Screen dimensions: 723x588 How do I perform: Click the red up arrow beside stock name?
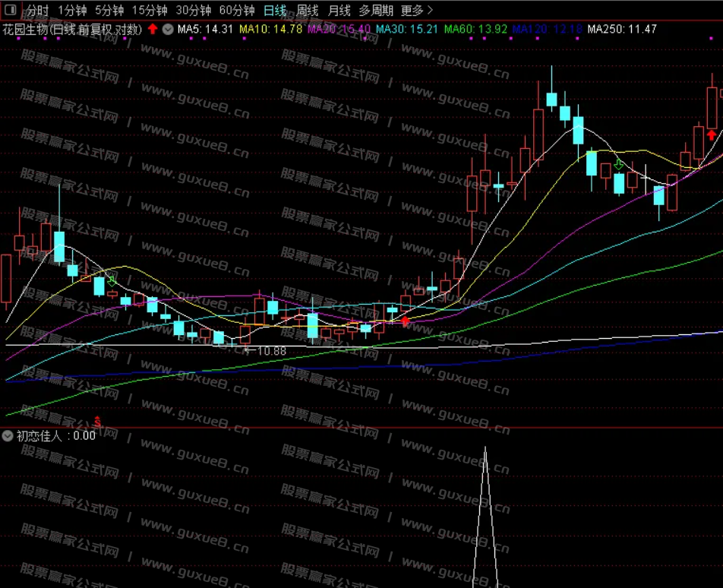[x=153, y=29]
